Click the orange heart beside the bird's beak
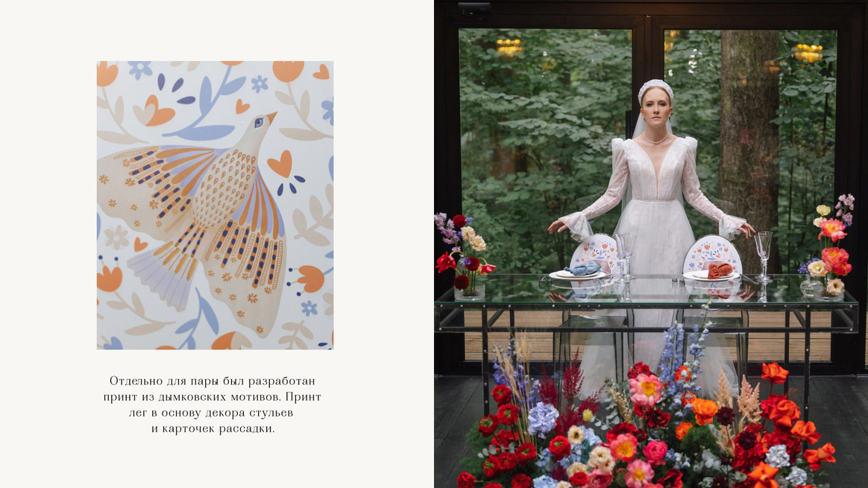Image resolution: width=868 pixels, height=488 pixels. tap(280, 164)
